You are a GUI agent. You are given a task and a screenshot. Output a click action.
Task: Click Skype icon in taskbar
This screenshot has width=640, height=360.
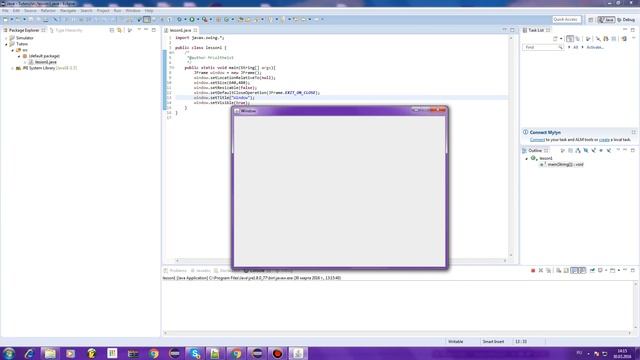click(195, 353)
